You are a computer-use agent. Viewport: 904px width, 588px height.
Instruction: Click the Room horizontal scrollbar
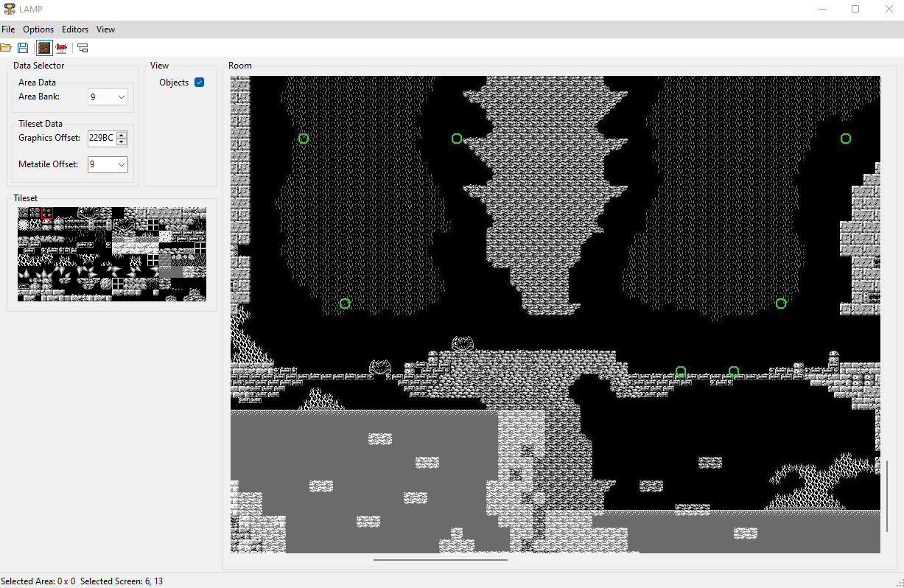(x=441, y=560)
